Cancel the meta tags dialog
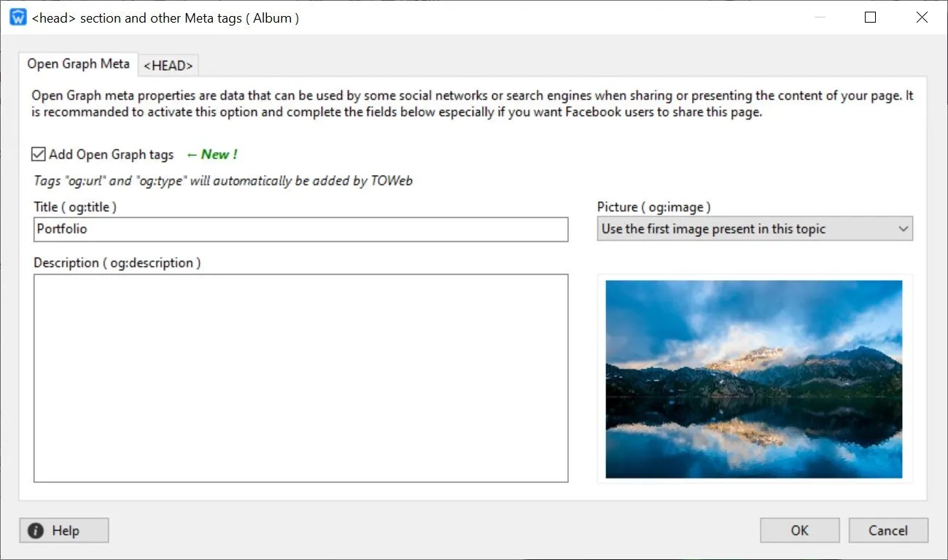Screen dimensions: 948x560 pyautogui.click(x=887, y=531)
